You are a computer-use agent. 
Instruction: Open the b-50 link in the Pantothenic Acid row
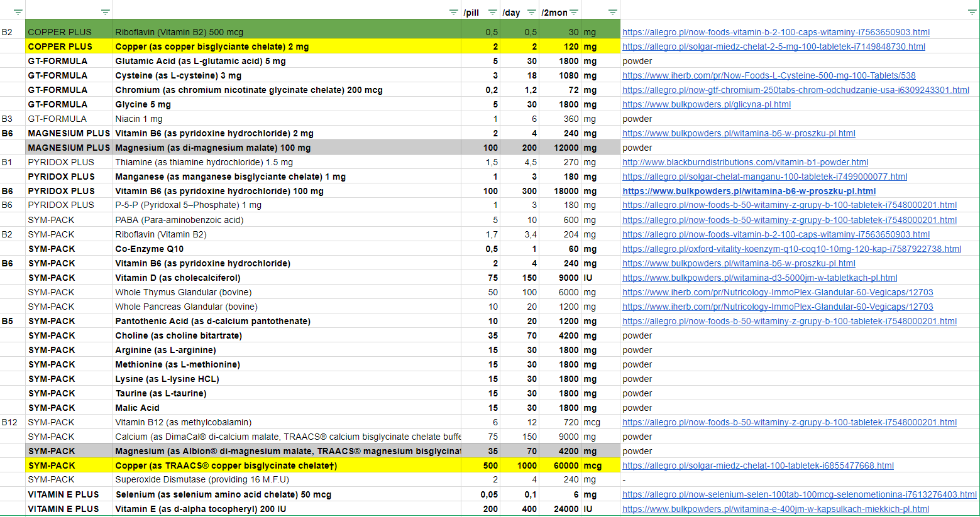click(x=790, y=321)
